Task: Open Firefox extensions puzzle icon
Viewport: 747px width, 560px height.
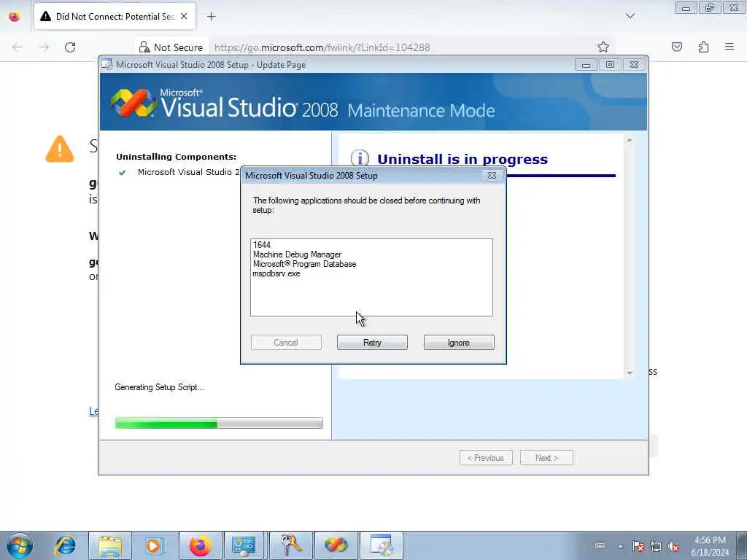Action: [703, 47]
